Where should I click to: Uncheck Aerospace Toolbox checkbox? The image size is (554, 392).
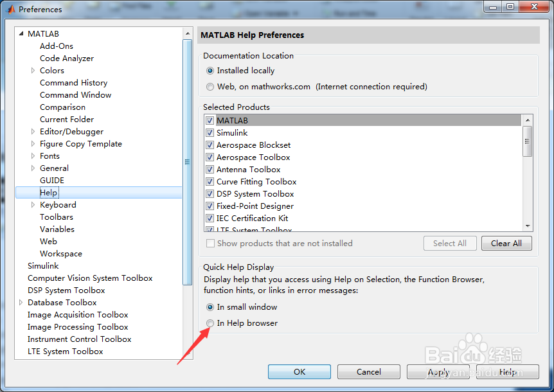pos(210,157)
